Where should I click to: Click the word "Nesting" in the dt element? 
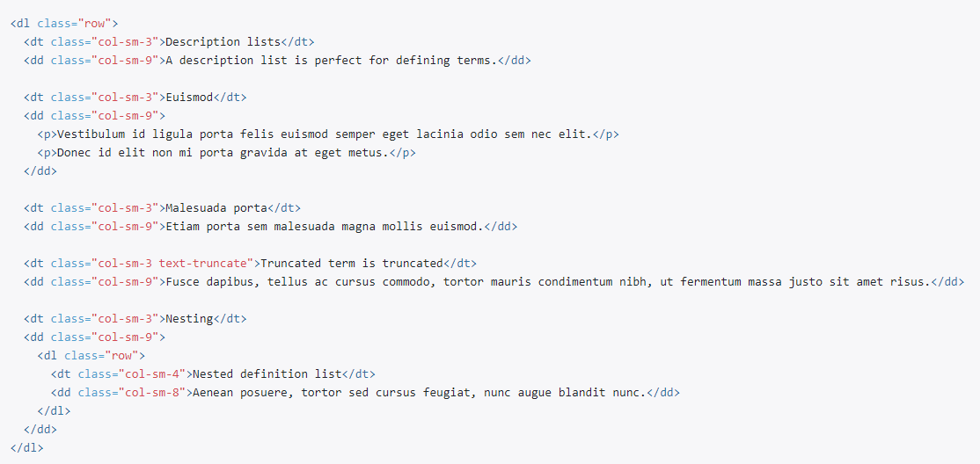[x=189, y=318]
